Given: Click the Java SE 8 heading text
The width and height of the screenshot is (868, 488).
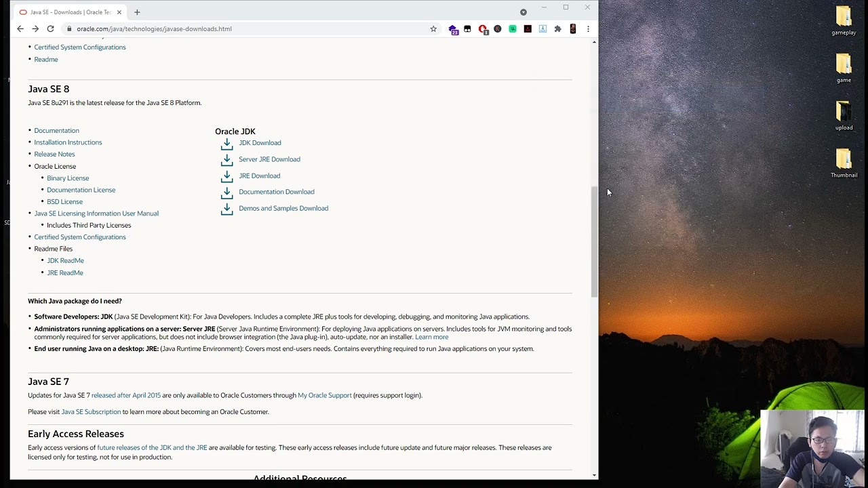Looking at the screenshot, I should point(48,89).
